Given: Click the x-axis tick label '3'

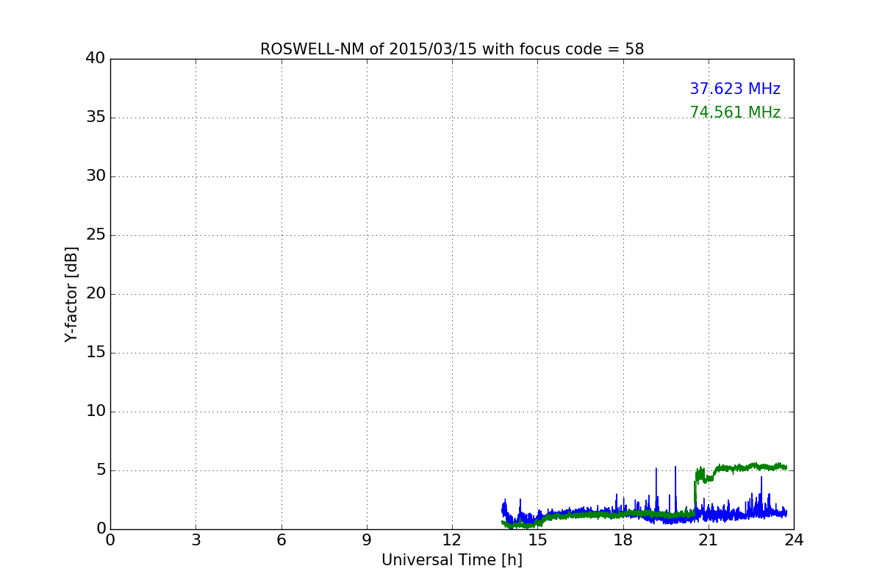Looking at the screenshot, I should tap(196, 540).
